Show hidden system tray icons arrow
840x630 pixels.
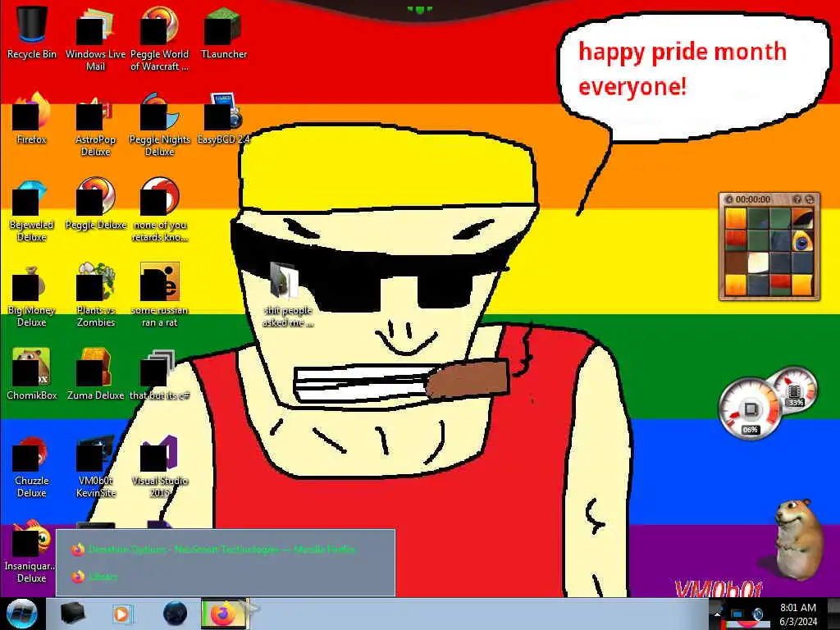[717, 614]
